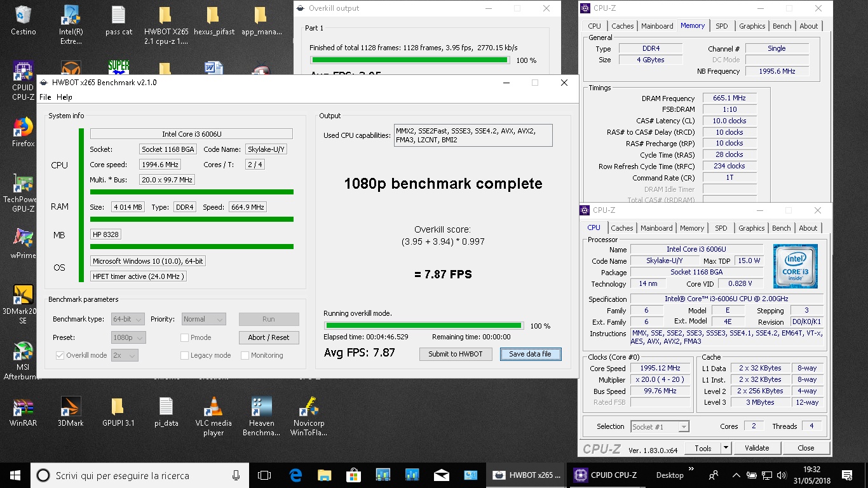Select the pass cat text file
The width and height of the screenshot is (868, 488).
pos(118,20)
